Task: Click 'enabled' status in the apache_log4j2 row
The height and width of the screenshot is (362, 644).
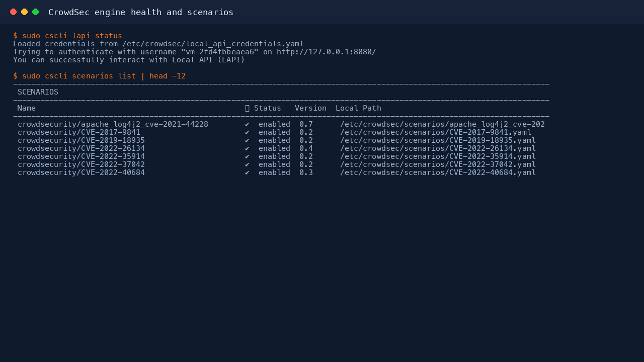Action: pyautogui.click(x=274, y=124)
